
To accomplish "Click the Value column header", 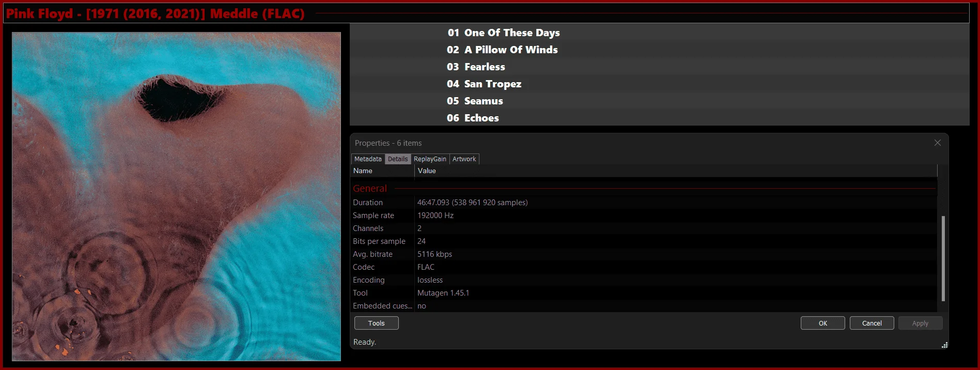I will tap(676, 171).
